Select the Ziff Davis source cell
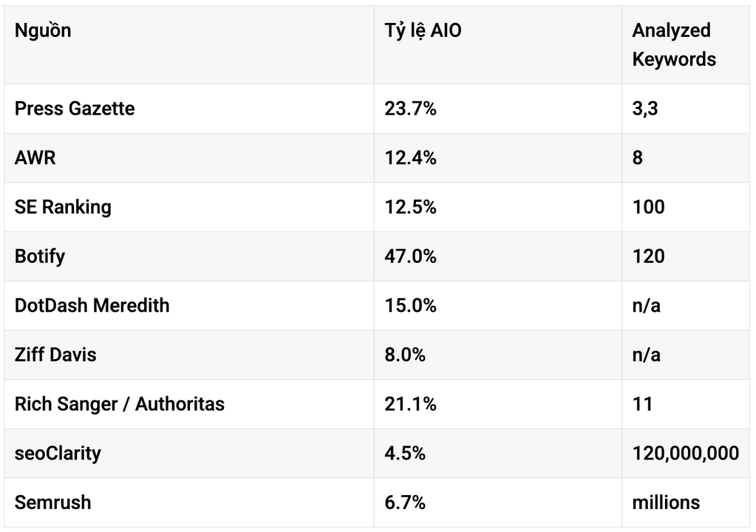Screen dimensions: 756x532 (x=55, y=355)
